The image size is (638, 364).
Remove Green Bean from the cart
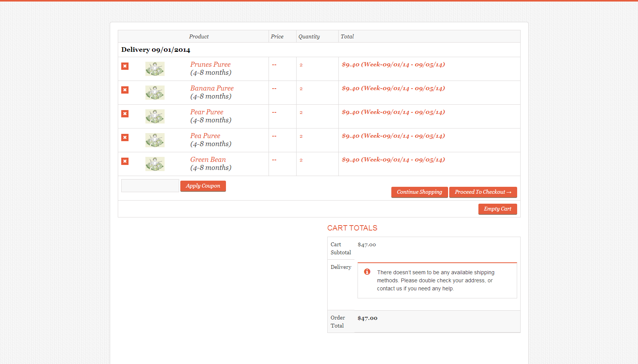[125, 161]
